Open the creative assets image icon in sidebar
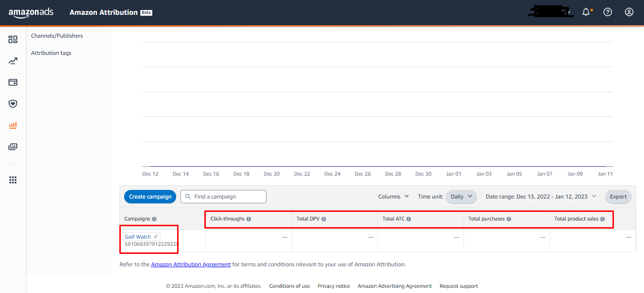This screenshot has width=644, height=293. (13, 146)
